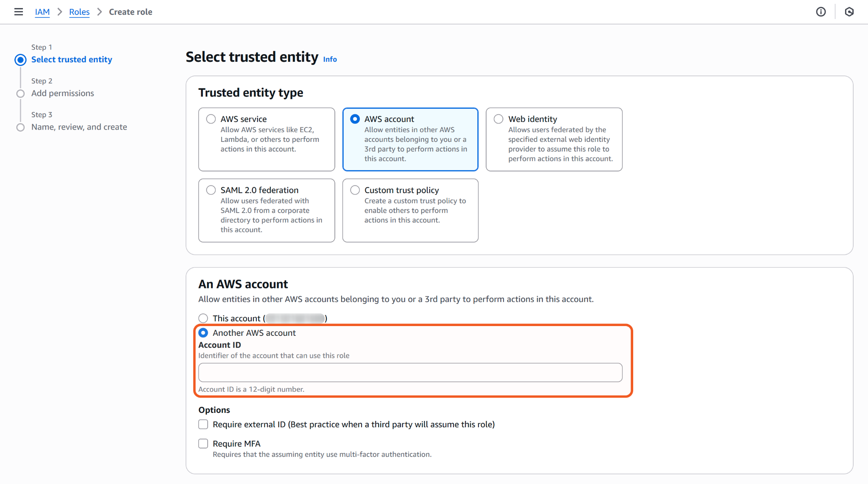Viewport: 868px width, 484px height.
Task: Go to Roles breadcrumb link
Action: (79, 12)
